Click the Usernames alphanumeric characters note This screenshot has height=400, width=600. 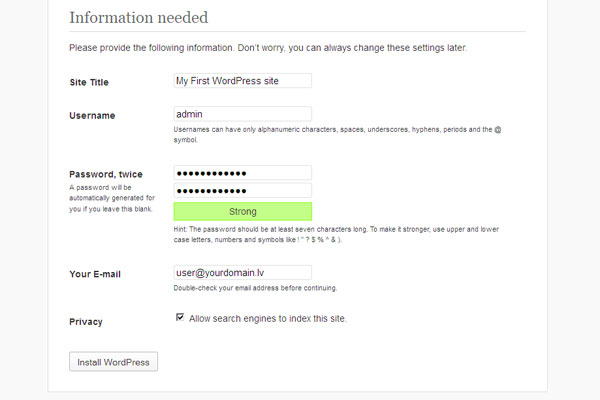click(338, 134)
